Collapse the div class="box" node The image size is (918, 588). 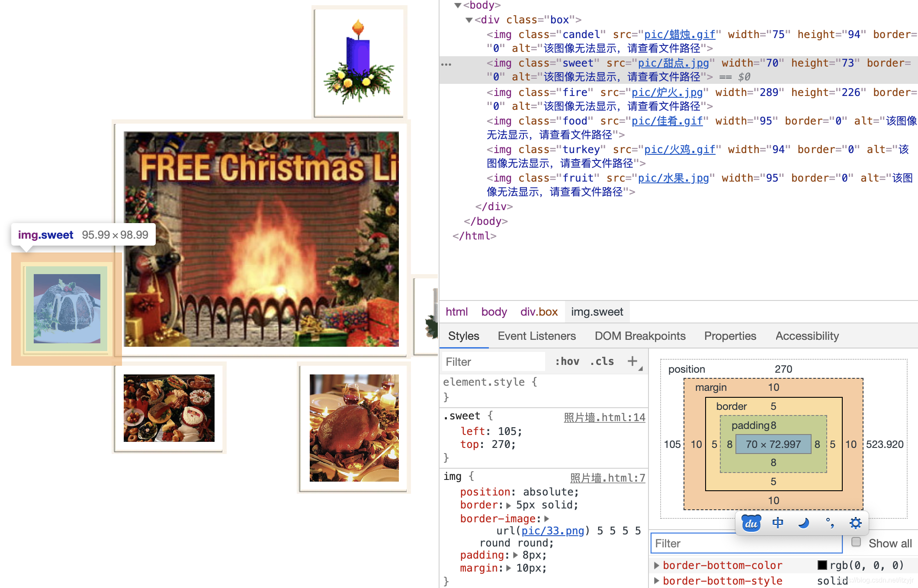pyautogui.click(x=469, y=20)
